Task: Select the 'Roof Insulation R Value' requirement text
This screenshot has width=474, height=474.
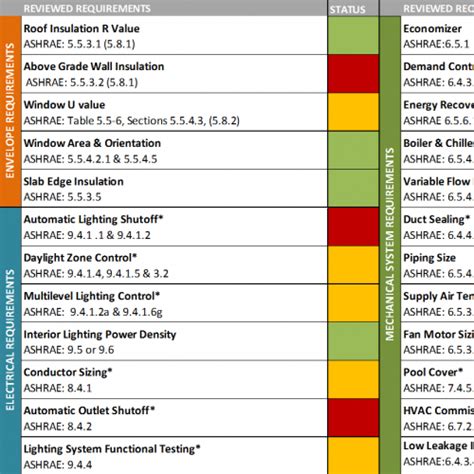Action: (81, 29)
